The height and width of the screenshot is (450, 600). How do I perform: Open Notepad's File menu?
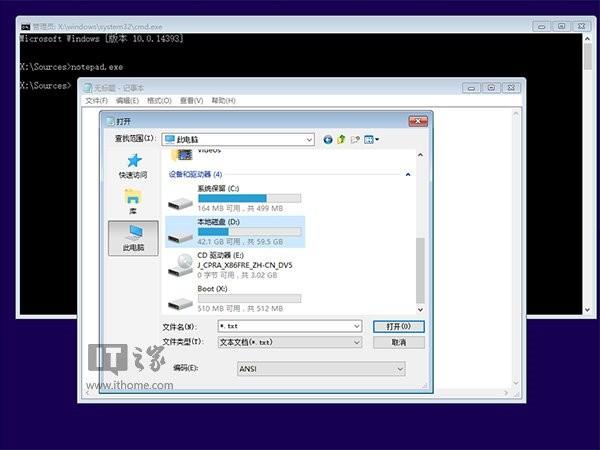[x=96, y=101]
